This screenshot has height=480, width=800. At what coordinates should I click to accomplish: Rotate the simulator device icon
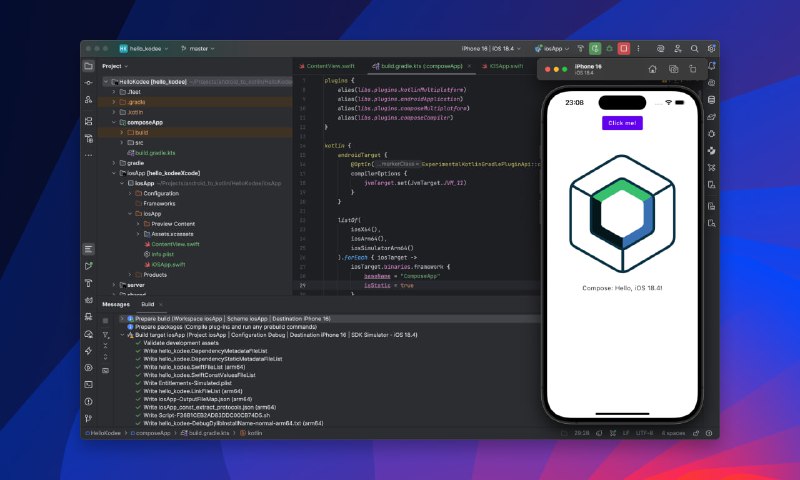pyautogui.click(x=692, y=69)
